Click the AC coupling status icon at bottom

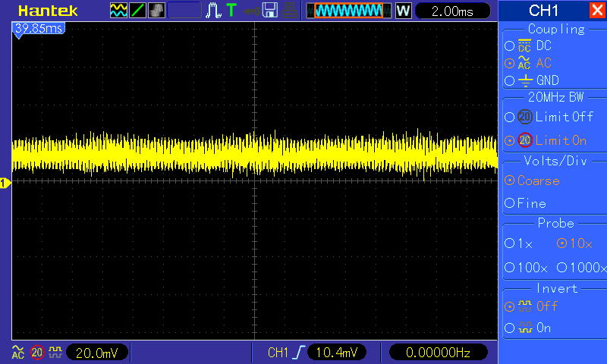click(x=17, y=352)
